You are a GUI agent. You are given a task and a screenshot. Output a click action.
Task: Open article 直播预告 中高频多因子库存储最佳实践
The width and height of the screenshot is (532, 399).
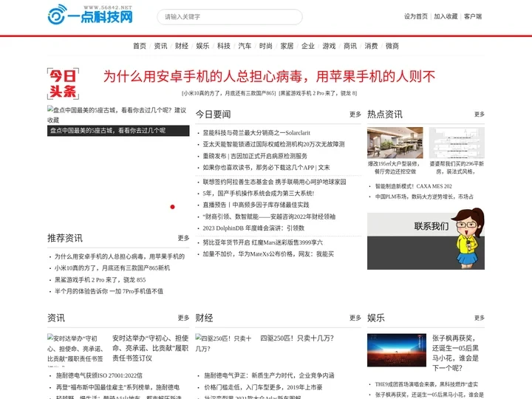coord(256,205)
